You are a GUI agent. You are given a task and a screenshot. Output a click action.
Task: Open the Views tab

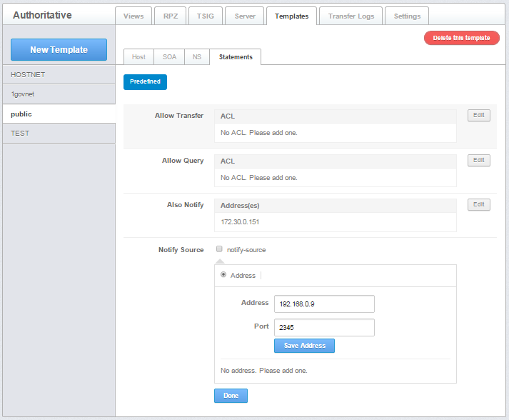coord(133,16)
